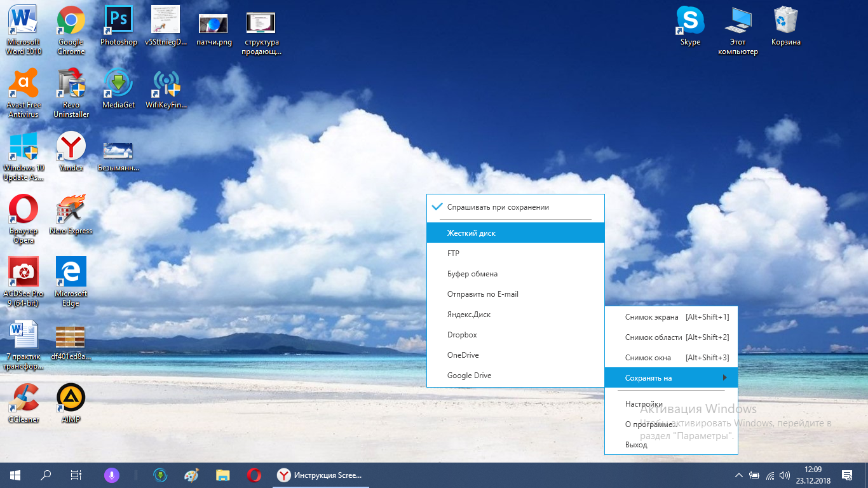868x488 pixels.
Task: Open О программе menu entry
Action: 671,424
